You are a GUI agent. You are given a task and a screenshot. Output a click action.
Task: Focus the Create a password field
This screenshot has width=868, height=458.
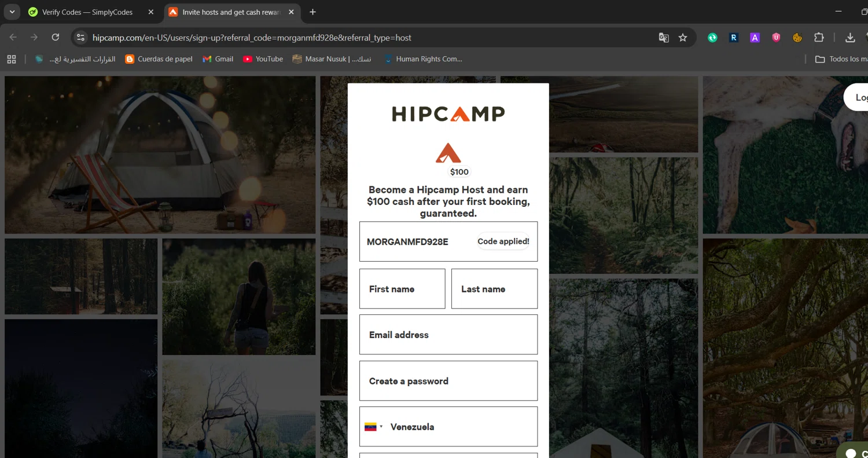pos(448,381)
